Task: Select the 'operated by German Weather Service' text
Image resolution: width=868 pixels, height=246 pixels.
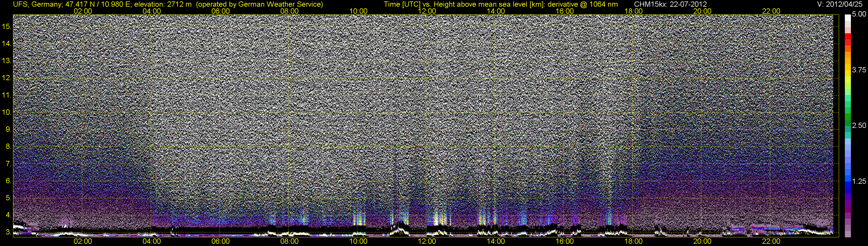Action: coord(260,4)
